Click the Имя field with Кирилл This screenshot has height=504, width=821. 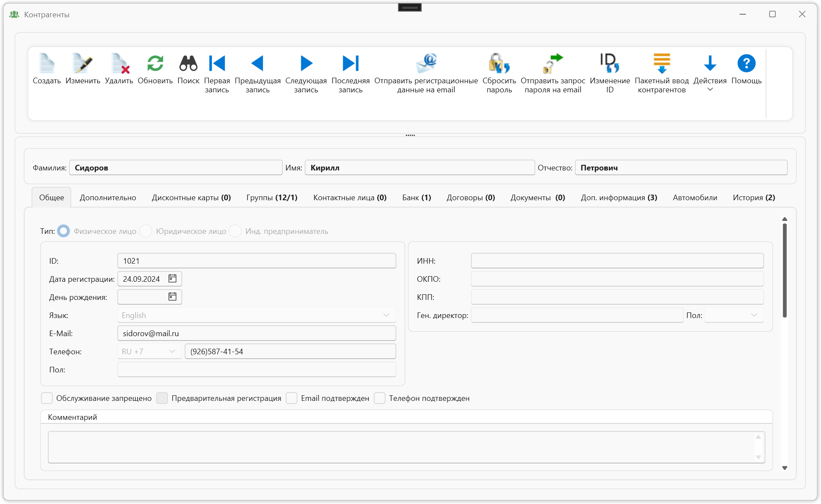coord(420,167)
